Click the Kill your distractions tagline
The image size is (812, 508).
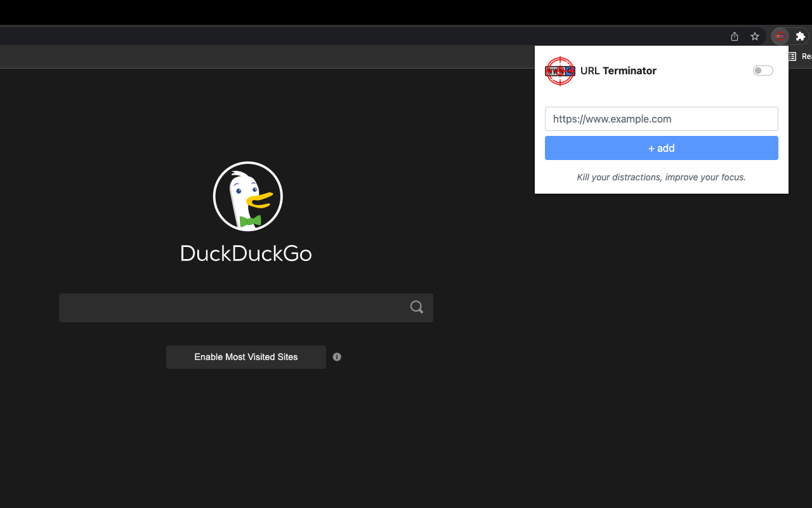click(x=661, y=177)
